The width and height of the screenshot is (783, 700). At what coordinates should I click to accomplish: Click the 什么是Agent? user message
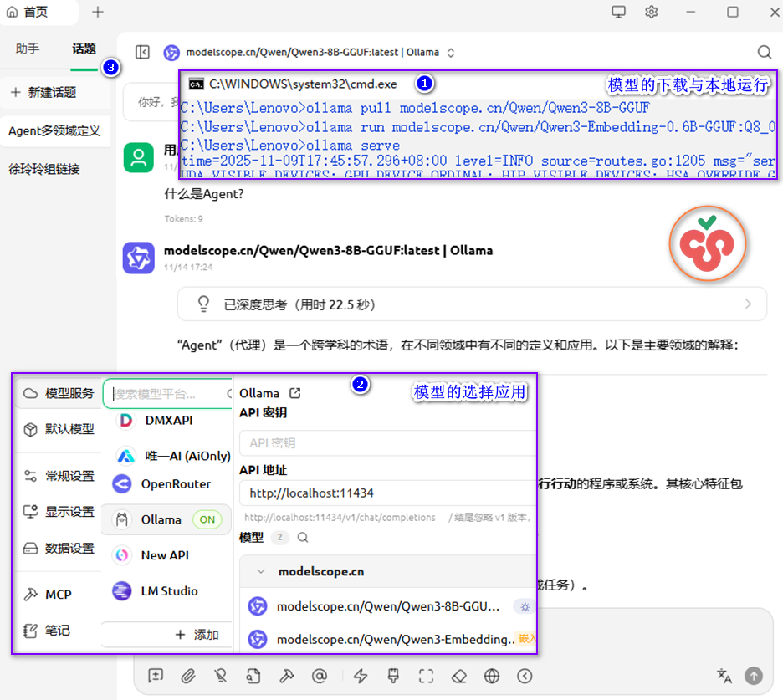tap(204, 194)
